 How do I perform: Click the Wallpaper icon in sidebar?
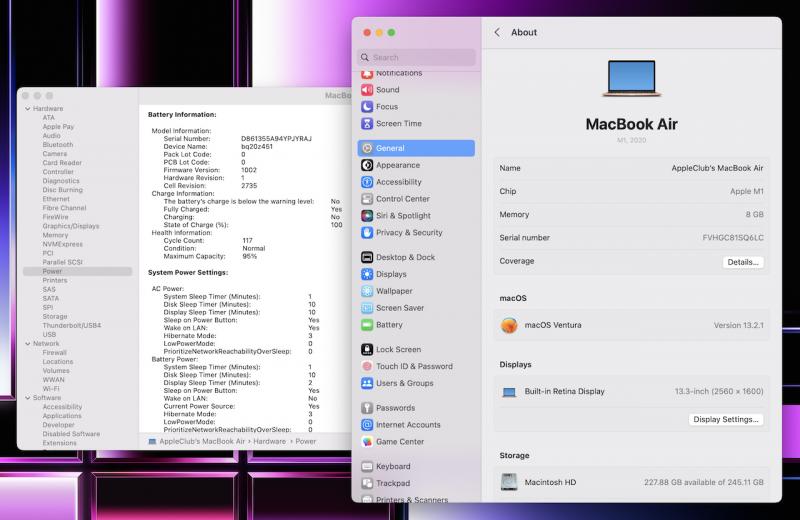click(367, 291)
